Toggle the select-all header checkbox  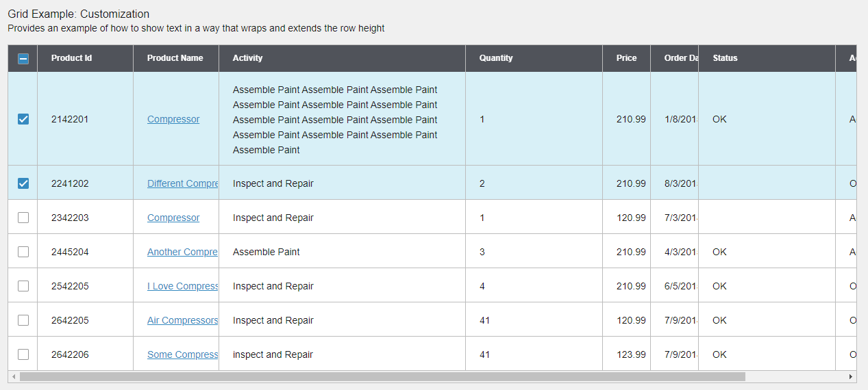23,59
